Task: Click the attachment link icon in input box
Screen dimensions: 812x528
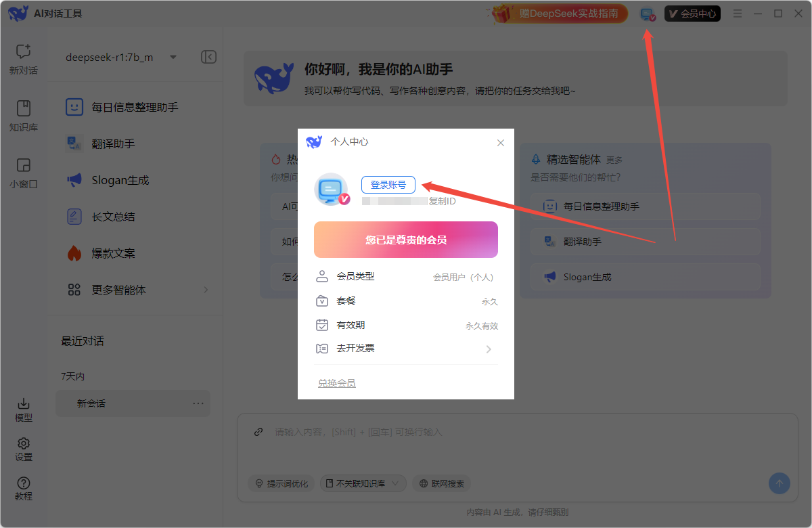Action: [258, 432]
